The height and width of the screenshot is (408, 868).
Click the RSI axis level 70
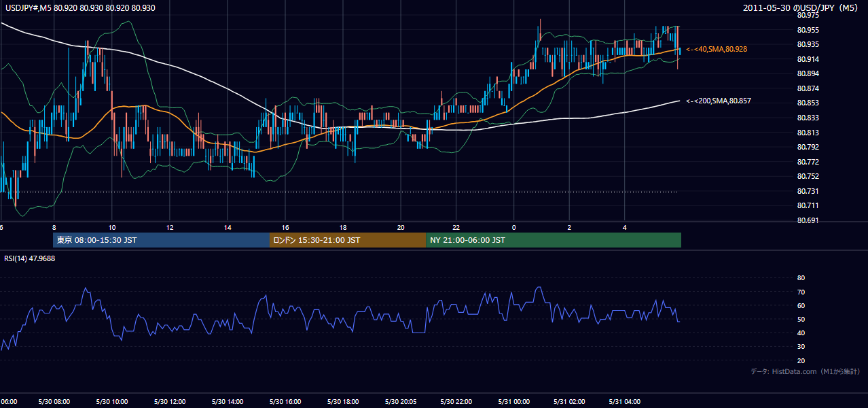coord(801,292)
